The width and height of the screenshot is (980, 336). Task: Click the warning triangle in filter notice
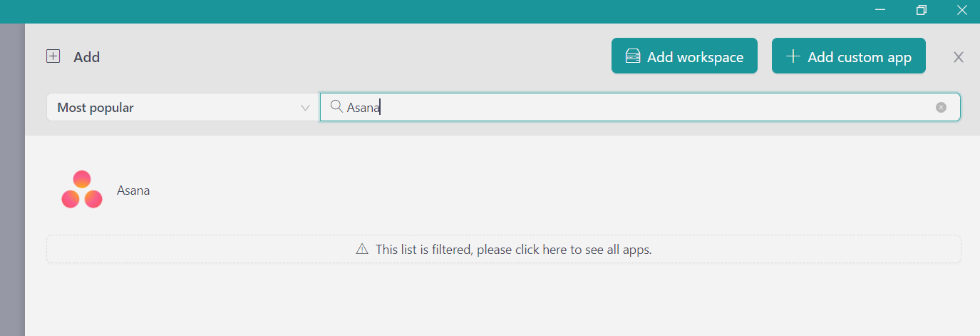coord(362,250)
